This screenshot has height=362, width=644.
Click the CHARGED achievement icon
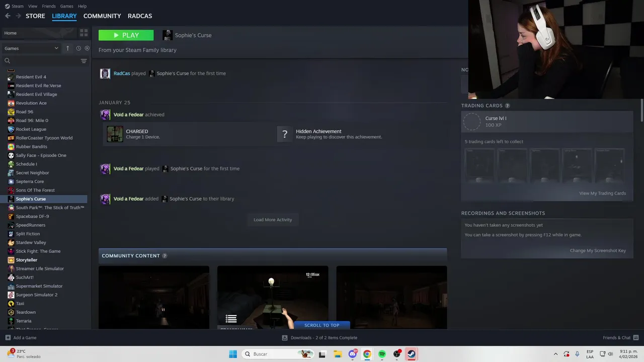coord(115,134)
